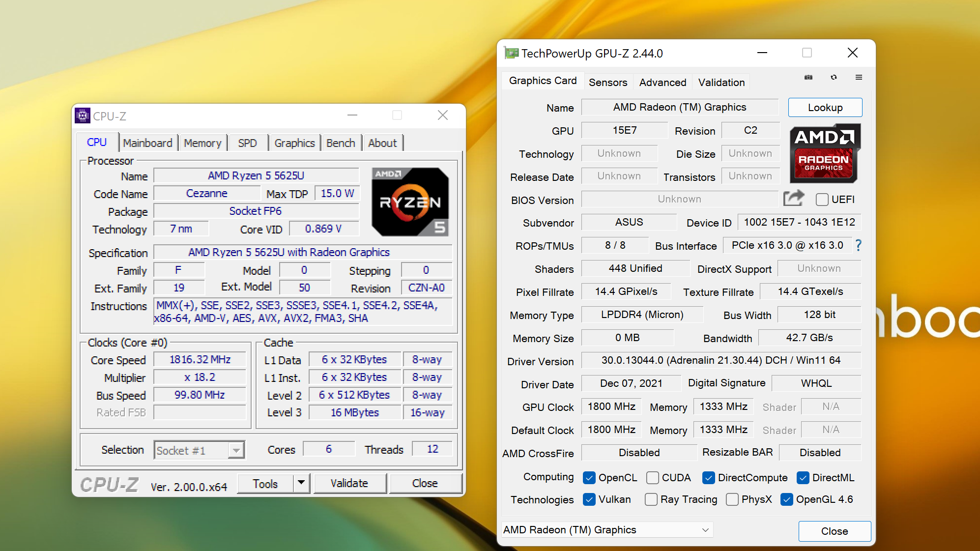The width and height of the screenshot is (980, 551).
Task: Click the Socket FP6 package value
Action: pyautogui.click(x=256, y=211)
